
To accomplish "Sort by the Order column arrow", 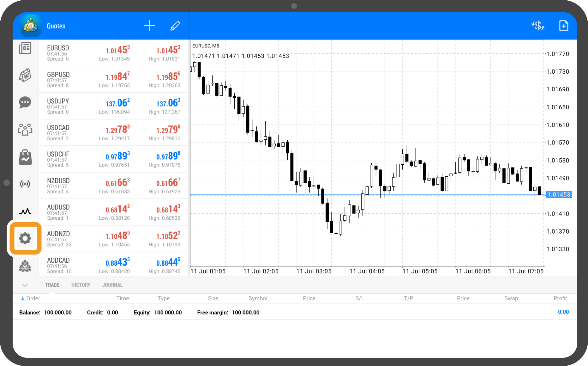I will [x=23, y=299].
